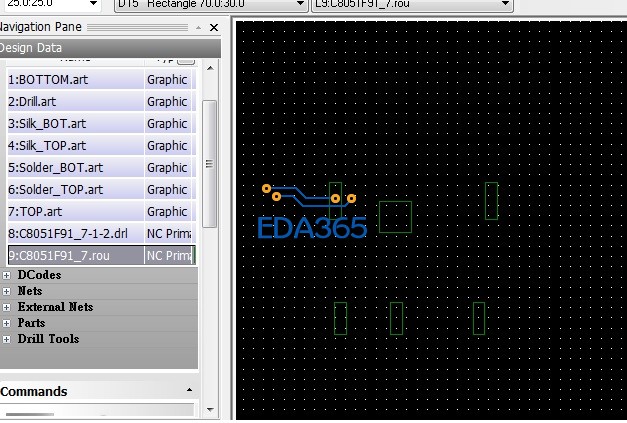Collapse the Commands section with its arrow

click(190, 390)
